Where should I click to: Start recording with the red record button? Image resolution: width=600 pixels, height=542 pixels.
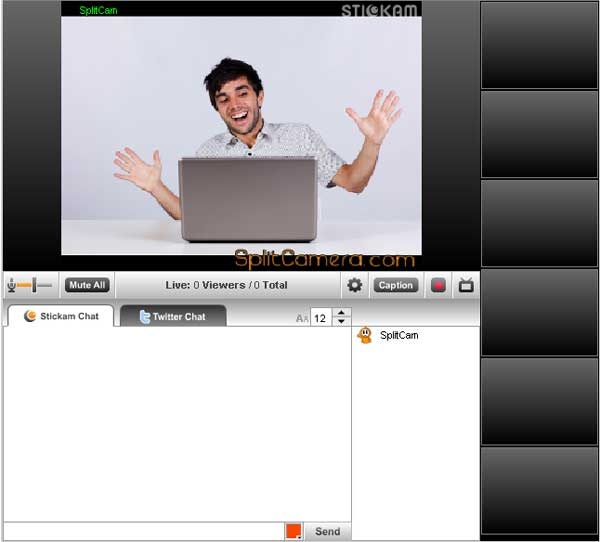(438, 285)
